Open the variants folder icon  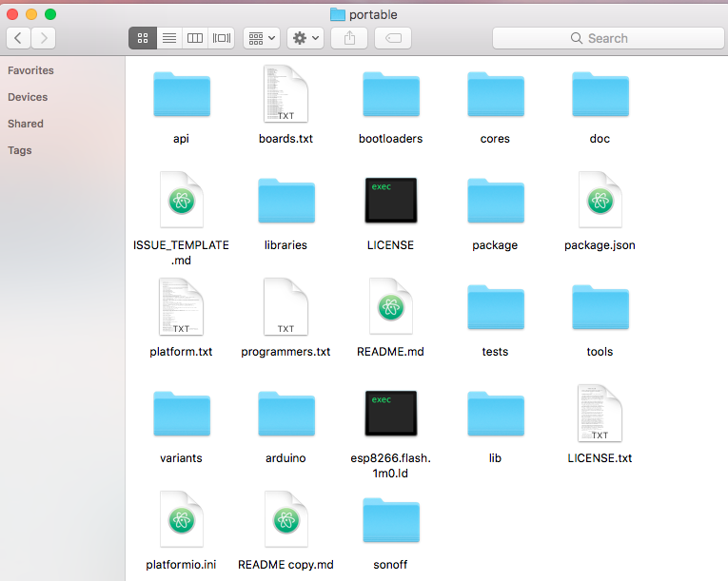point(182,414)
